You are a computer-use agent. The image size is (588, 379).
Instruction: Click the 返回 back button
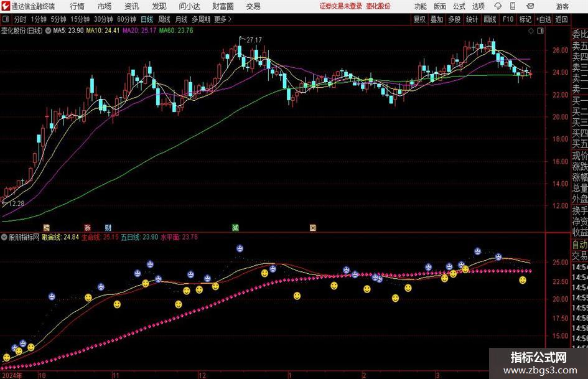pos(561,19)
